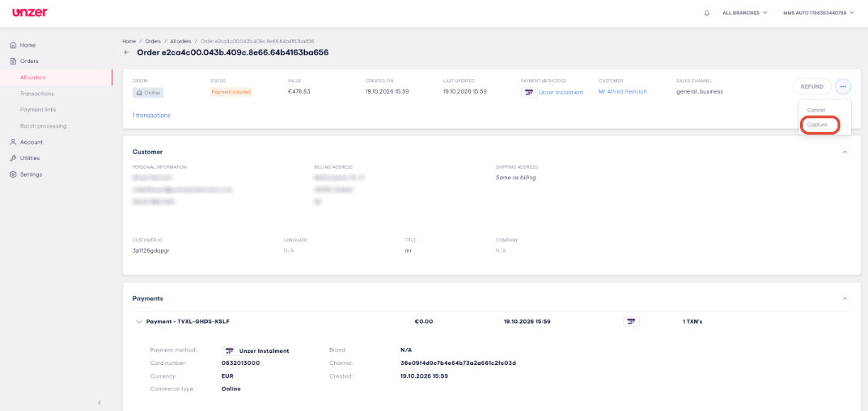The height and width of the screenshot is (411, 868).
Task: Click the REFUND button
Action: click(x=812, y=86)
